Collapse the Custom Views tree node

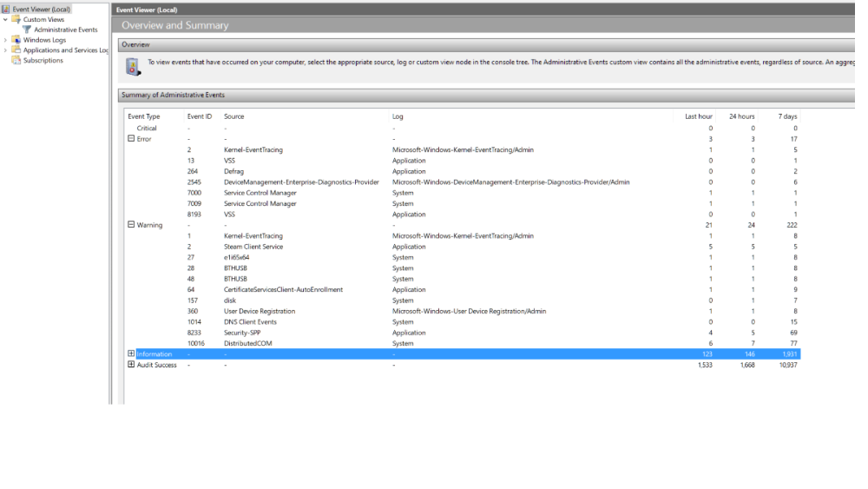5,19
